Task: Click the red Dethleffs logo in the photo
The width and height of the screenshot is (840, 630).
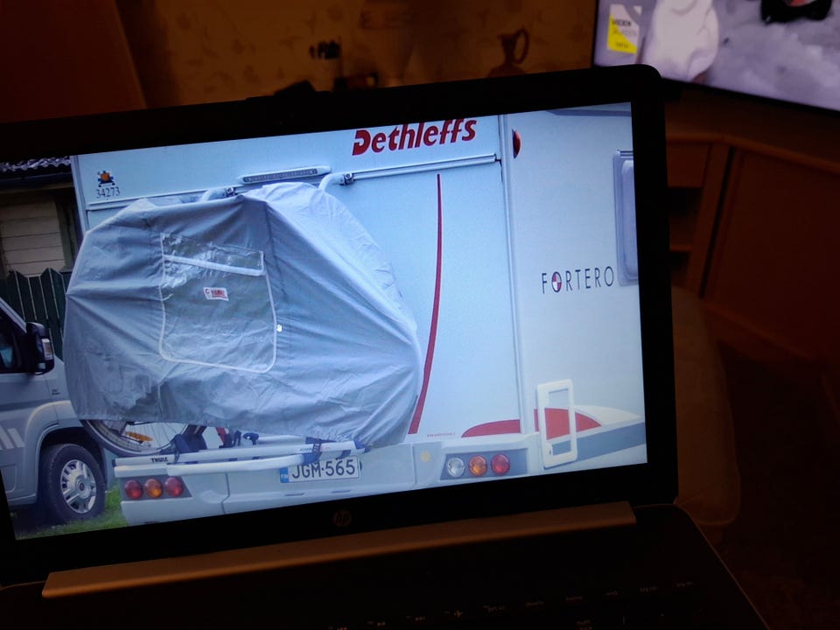Action: (x=414, y=136)
